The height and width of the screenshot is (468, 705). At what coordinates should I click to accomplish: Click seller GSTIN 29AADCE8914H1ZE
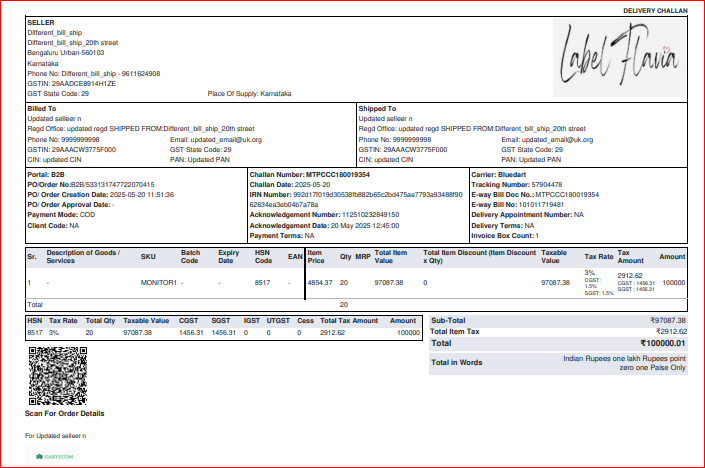(x=71, y=84)
